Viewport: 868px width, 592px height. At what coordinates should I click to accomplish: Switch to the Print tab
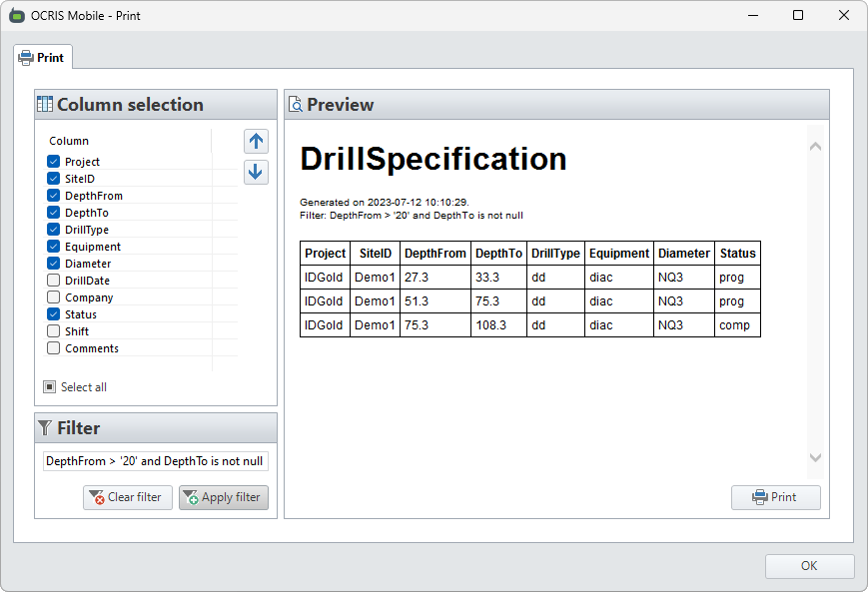[x=42, y=58]
